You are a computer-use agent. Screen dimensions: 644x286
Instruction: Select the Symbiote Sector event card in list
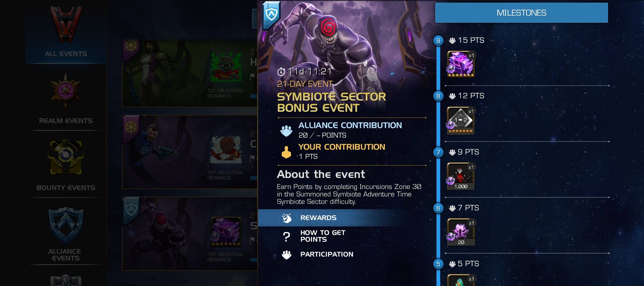pyautogui.click(x=190, y=234)
